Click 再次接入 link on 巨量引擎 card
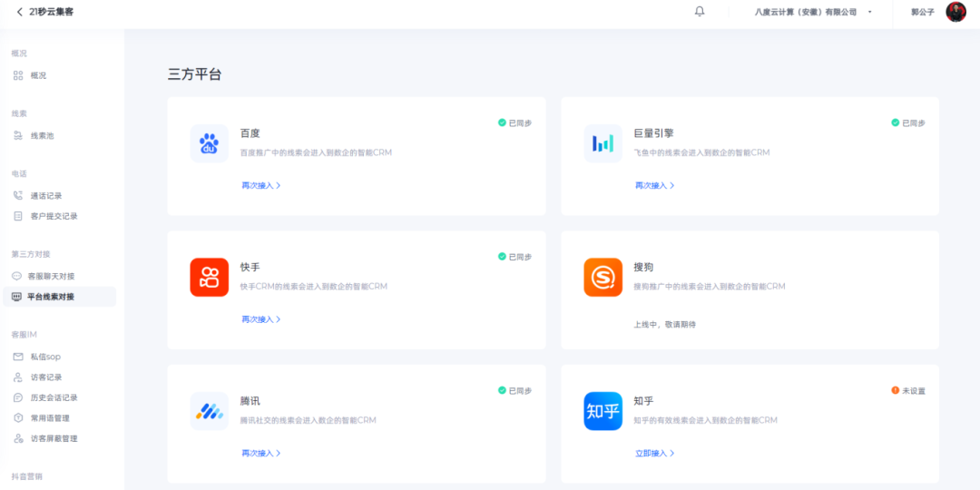The image size is (980, 490). (x=654, y=186)
